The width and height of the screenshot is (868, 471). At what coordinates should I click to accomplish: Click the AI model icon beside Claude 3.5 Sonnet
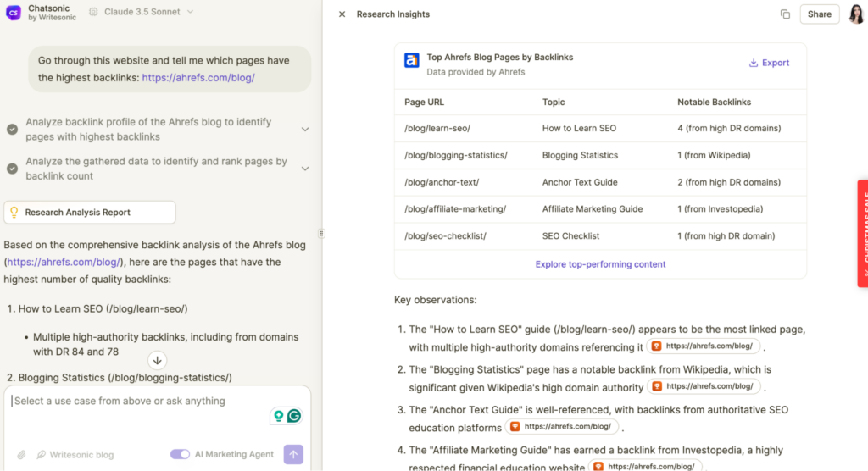coord(93,12)
